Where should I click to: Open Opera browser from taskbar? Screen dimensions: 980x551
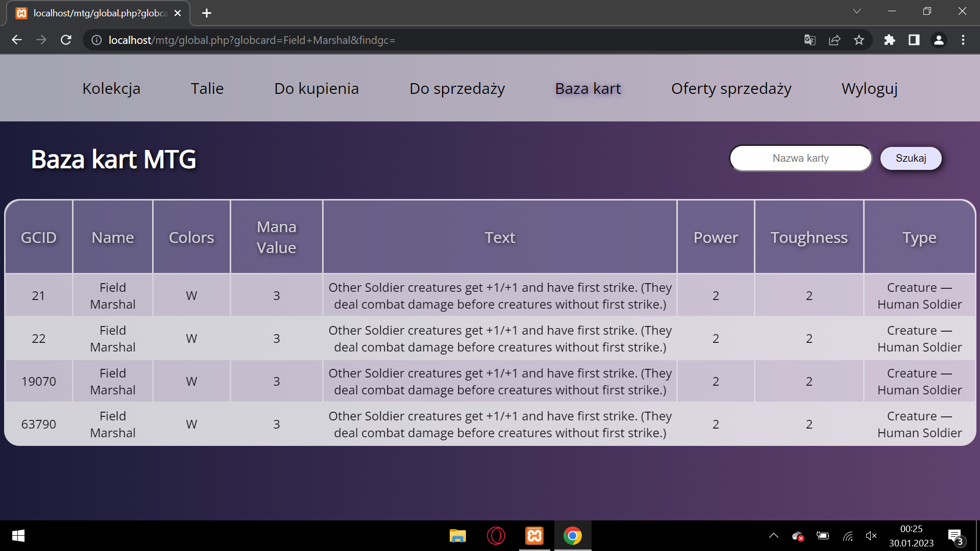tap(496, 536)
